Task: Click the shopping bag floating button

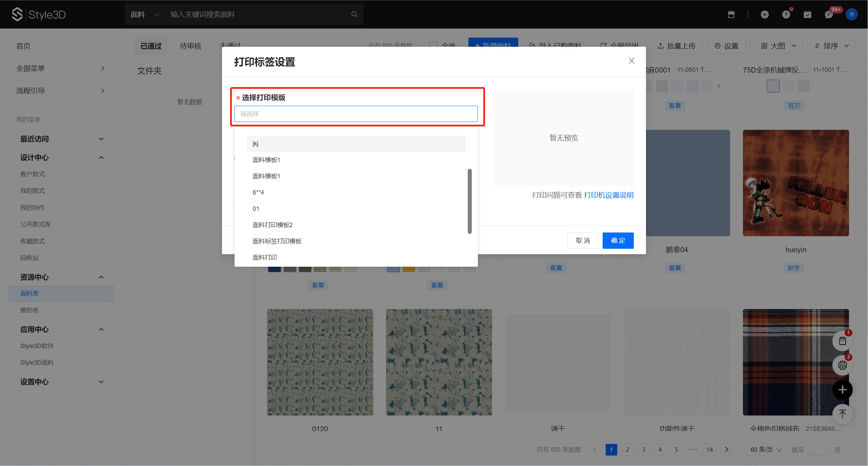Action: (x=842, y=341)
